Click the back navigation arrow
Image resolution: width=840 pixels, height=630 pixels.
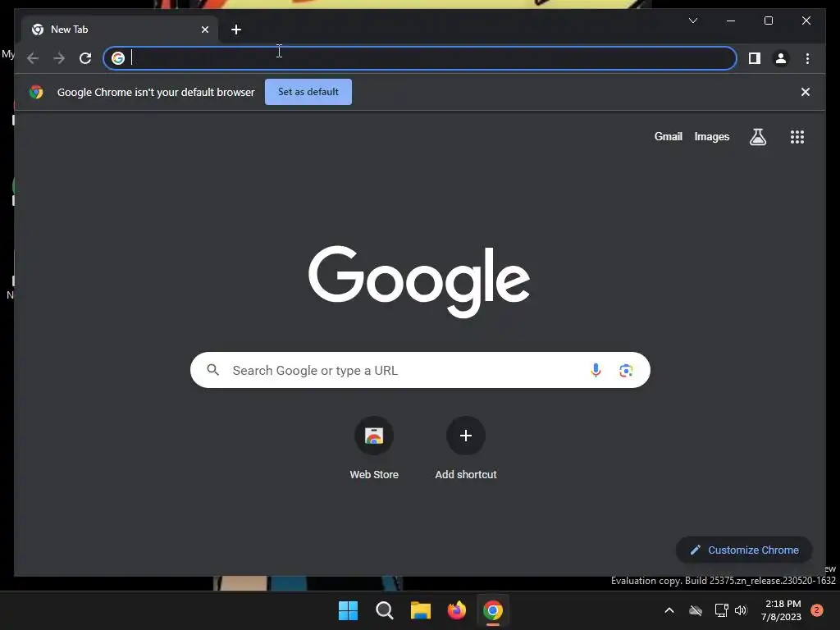click(33, 58)
